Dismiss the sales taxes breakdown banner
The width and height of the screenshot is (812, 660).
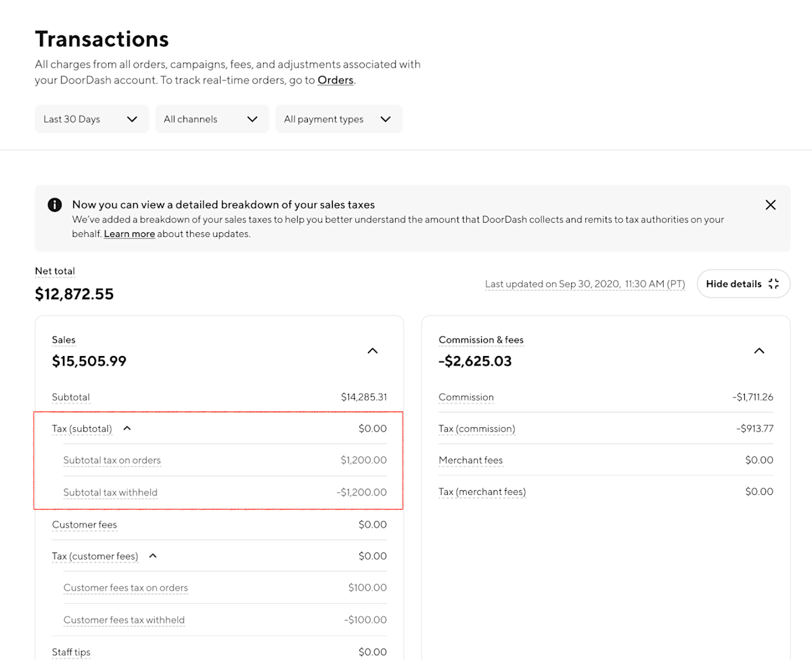point(770,204)
